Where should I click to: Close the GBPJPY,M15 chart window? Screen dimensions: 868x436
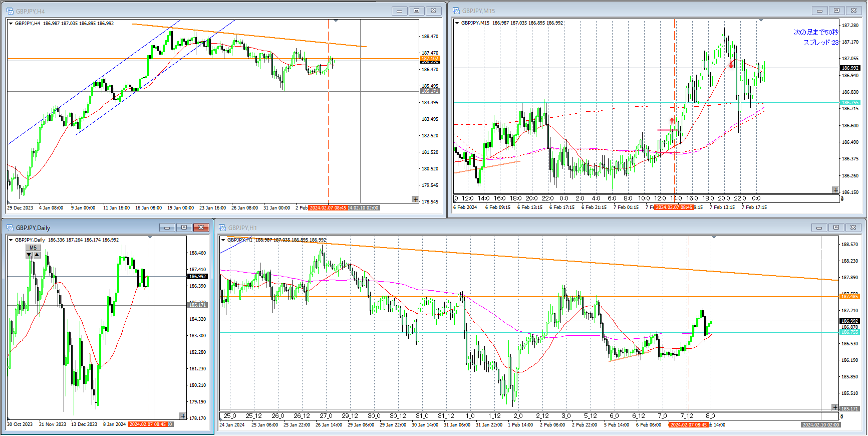click(854, 11)
